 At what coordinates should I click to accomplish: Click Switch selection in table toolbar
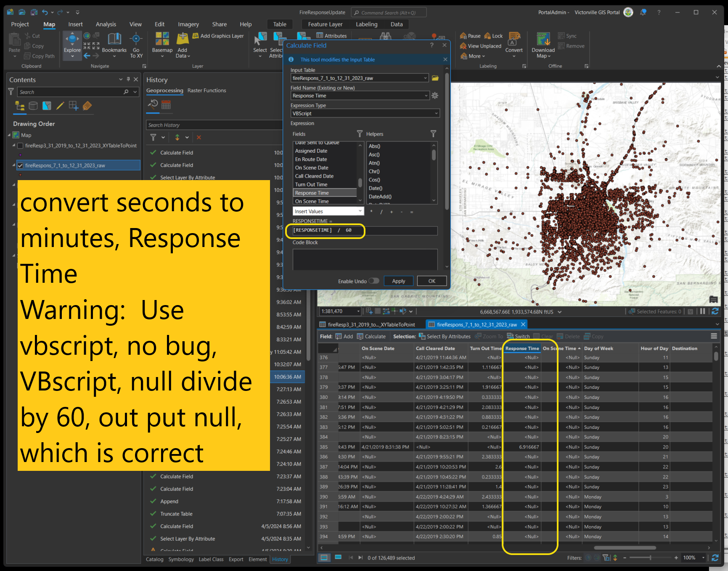click(x=518, y=336)
